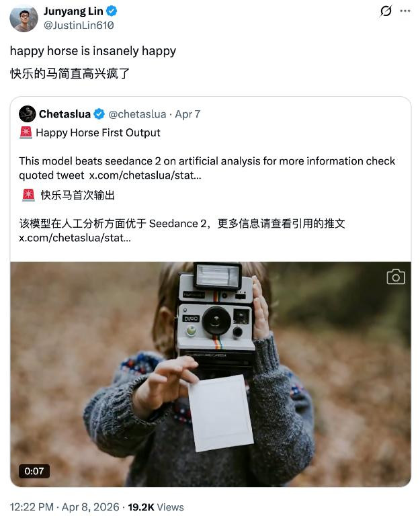Follow the English x.com/chetaslua/stat link
420x520 pixels.
[x=145, y=175]
